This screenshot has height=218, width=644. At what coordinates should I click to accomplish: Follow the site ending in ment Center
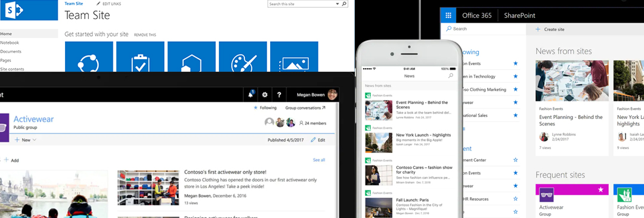pos(515,159)
